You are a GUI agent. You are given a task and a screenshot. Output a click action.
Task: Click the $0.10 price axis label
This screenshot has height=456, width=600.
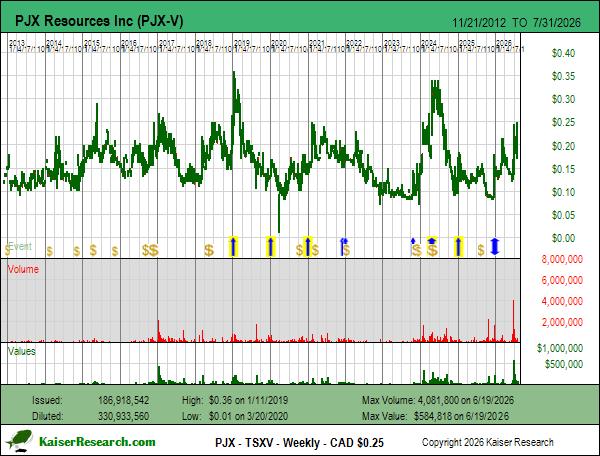click(x=563, y=192)
